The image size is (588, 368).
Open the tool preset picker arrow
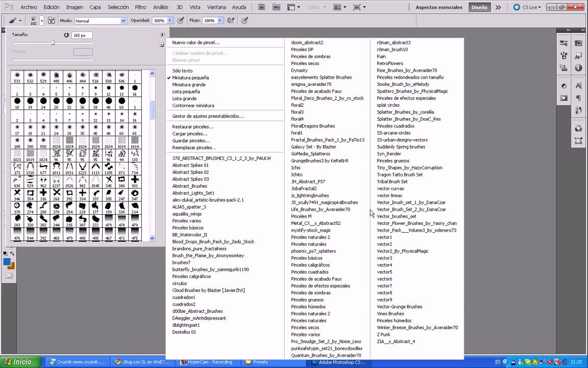pyautogui.click(x=20, y=20)
